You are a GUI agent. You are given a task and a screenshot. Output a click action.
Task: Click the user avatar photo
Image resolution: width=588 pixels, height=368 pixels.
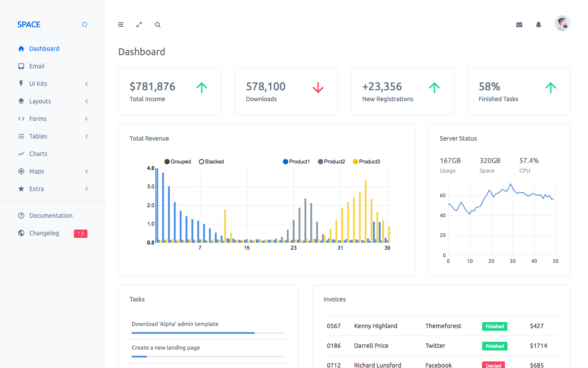click(562, 23)
